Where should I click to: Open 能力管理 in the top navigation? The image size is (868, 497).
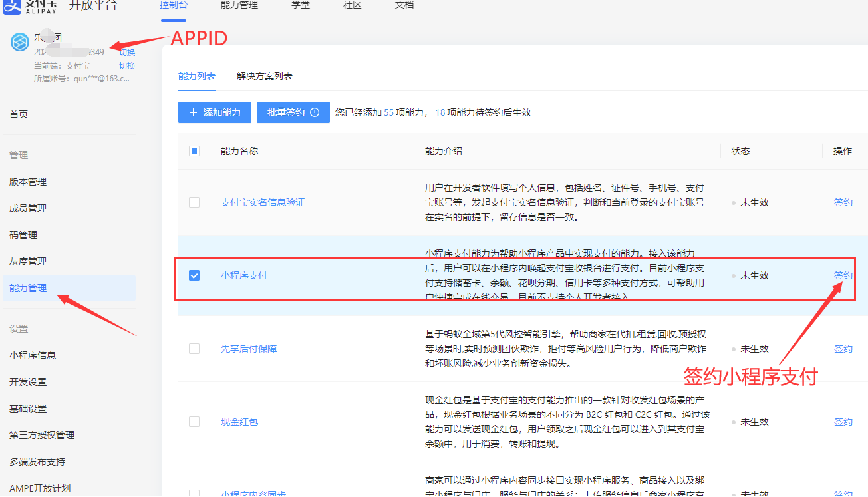239,5
